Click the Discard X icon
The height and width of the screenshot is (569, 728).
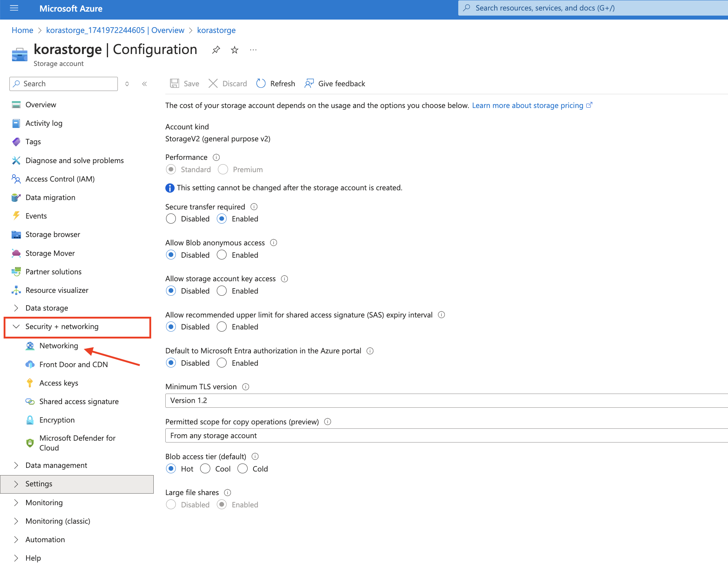pos(213,83)
